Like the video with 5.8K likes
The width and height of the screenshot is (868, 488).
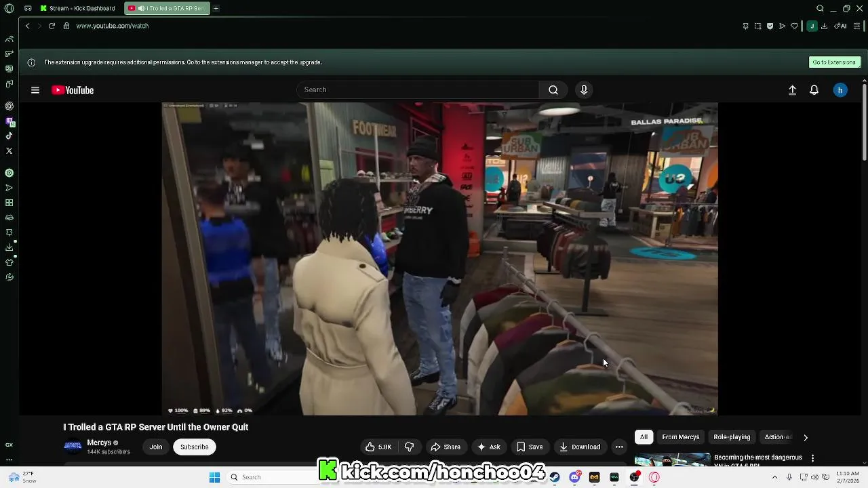379,447
